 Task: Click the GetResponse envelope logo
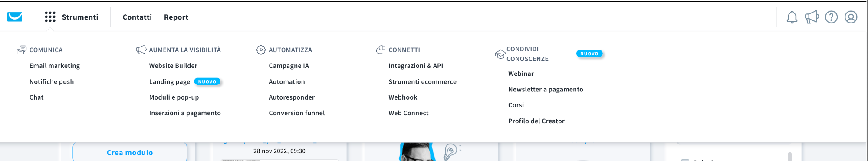pyautogui.click(x=15, y=17)
